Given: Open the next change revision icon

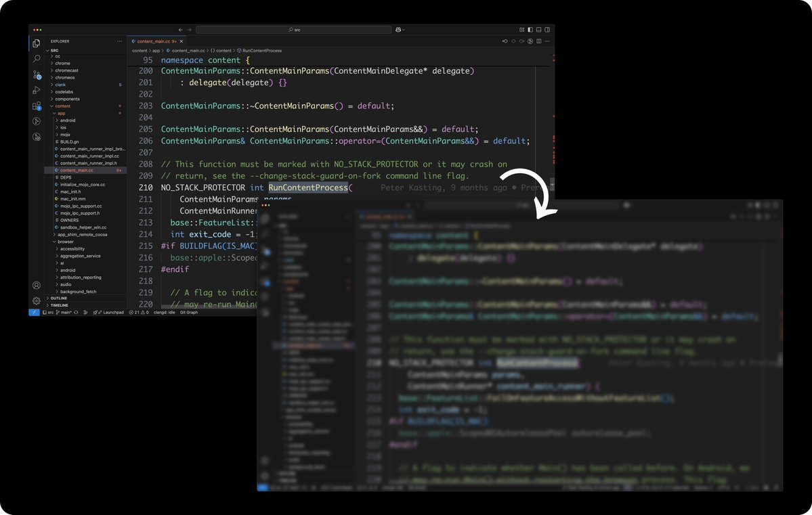Looking at the screenshot, I should [522, 41].
